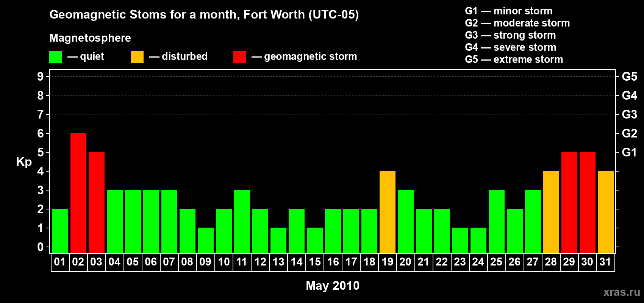Click the Kp value '9' on the y-axis
The image size is (644, 303).
click(41, 77)
